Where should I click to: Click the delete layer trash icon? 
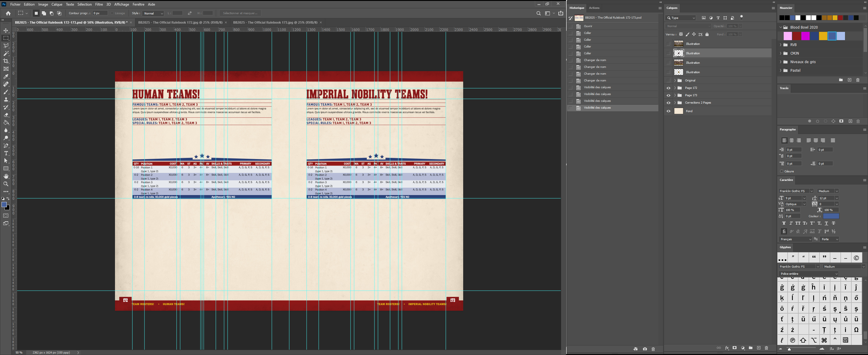pyautogui.click(x=766, y=348)
